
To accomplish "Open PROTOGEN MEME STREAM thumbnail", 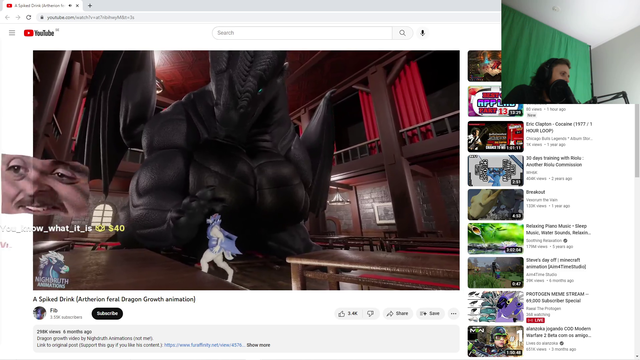I will (496, 307).
